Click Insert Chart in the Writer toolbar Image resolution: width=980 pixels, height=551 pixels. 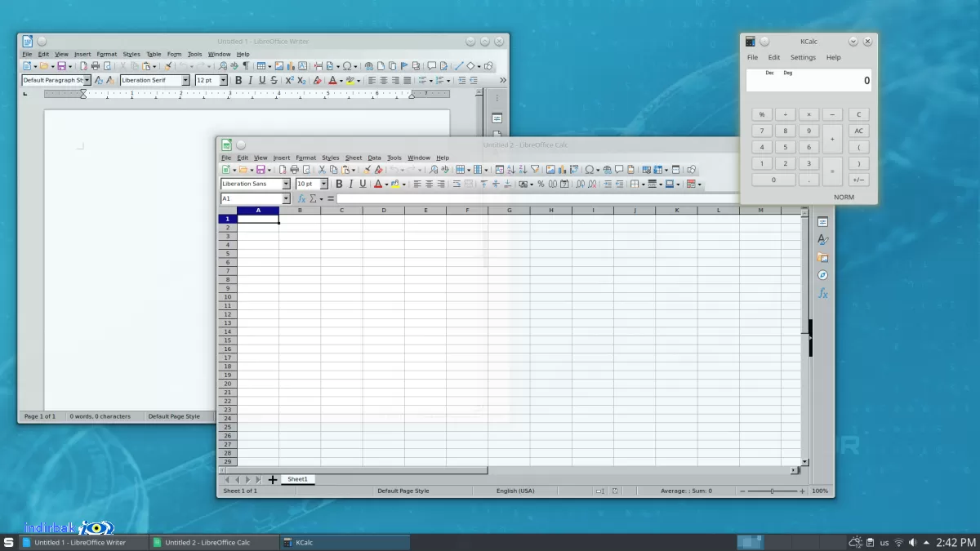[291, 66]
